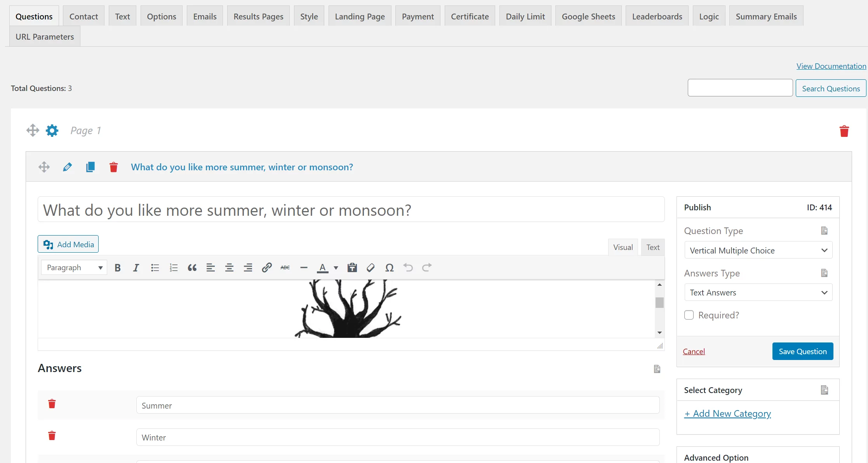
Task: Switch to the Results Pages tab
Action: (258, 16)
